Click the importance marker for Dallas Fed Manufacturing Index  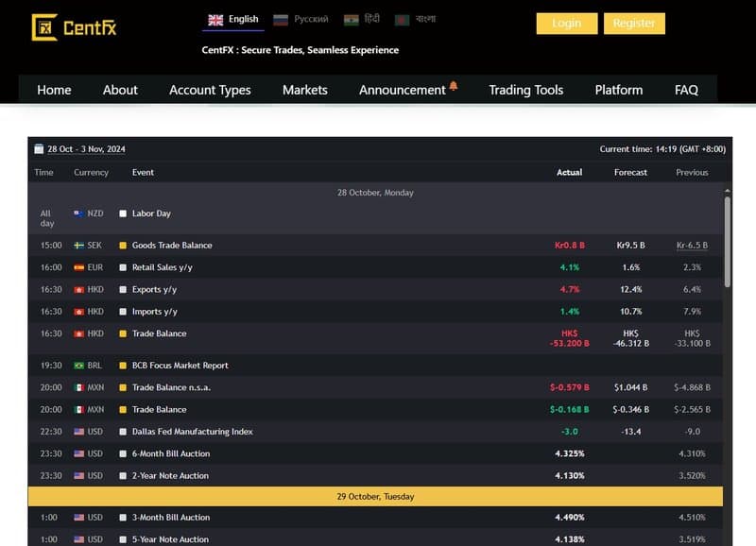pos(123,432)
